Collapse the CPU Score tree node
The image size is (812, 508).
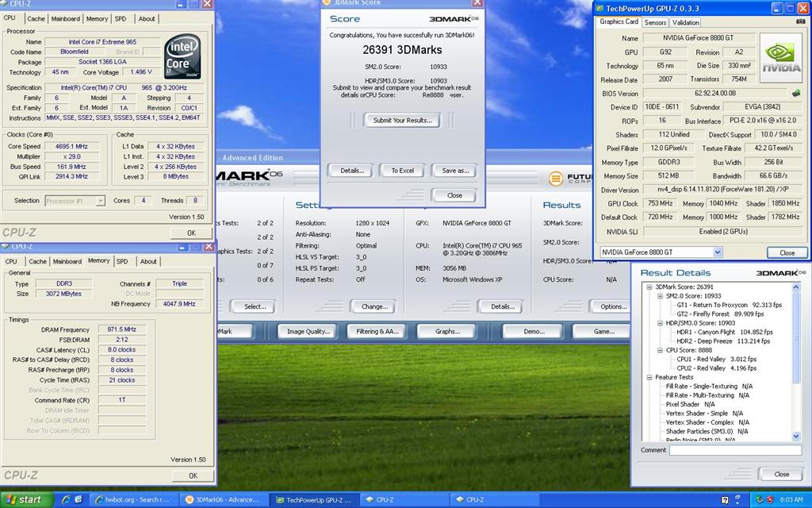coord(660,350)
